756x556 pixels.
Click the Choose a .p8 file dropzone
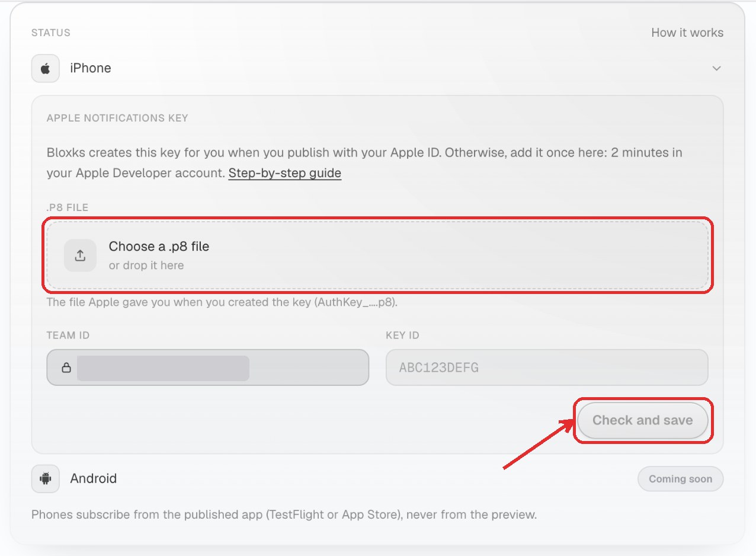coord(377,255)
